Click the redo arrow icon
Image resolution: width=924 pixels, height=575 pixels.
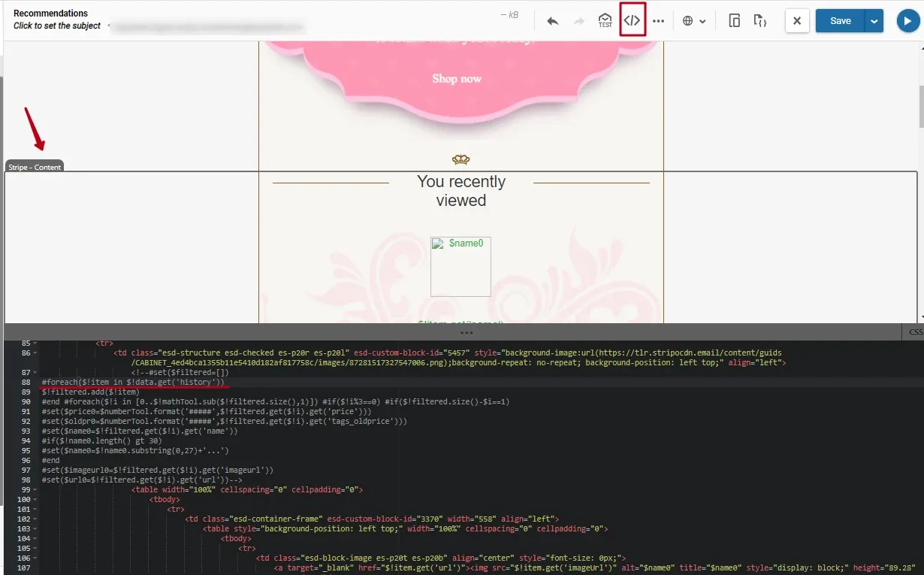coord(579,21)
